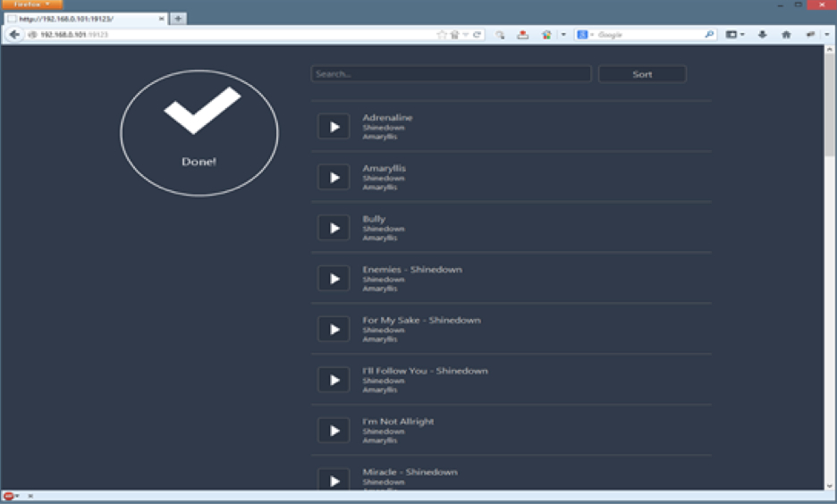This screenshot has height=504, width=837.
Task: Play Miracle - Shinedown
Action: 334,480
